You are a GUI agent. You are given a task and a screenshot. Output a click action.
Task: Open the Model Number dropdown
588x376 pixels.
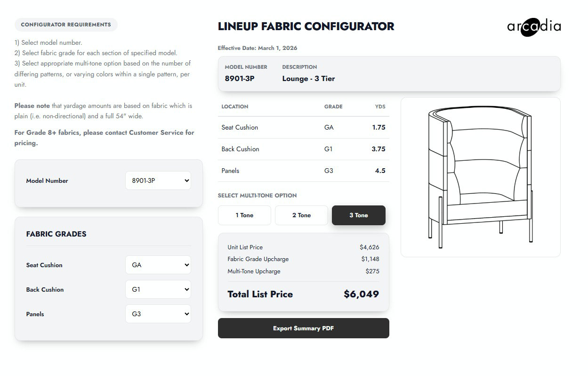point(158,180)
